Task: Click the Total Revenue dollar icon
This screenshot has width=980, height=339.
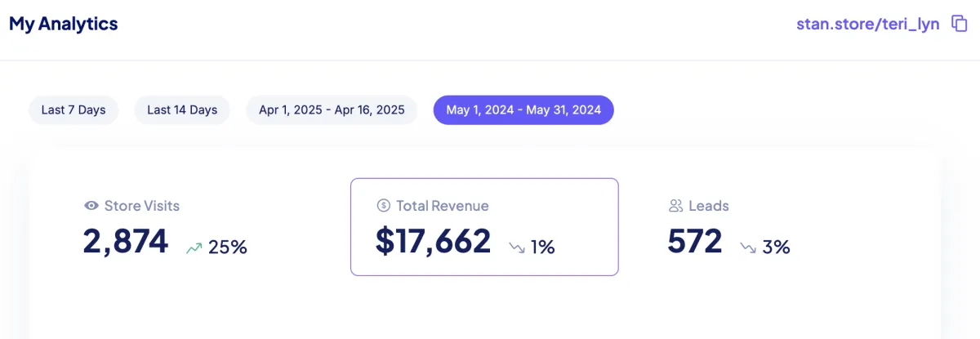Action: tap(383, 206)
